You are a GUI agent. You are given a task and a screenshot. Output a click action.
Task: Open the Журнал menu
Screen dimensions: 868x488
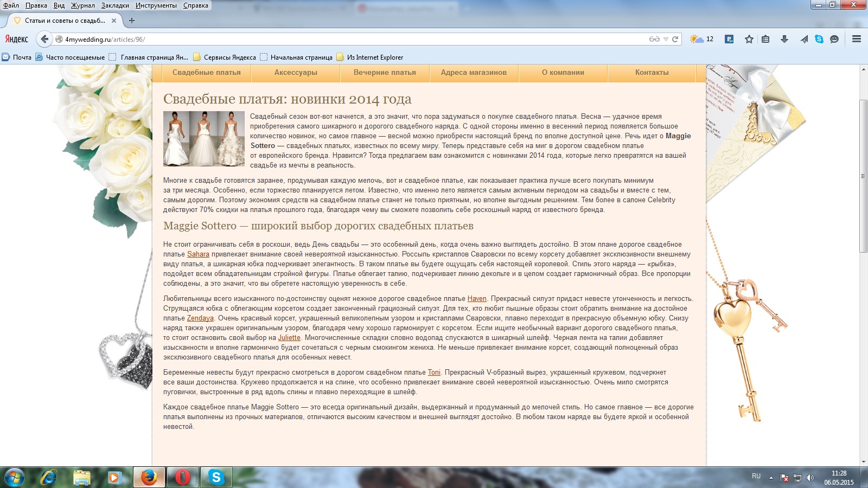(x=82, y=5)
